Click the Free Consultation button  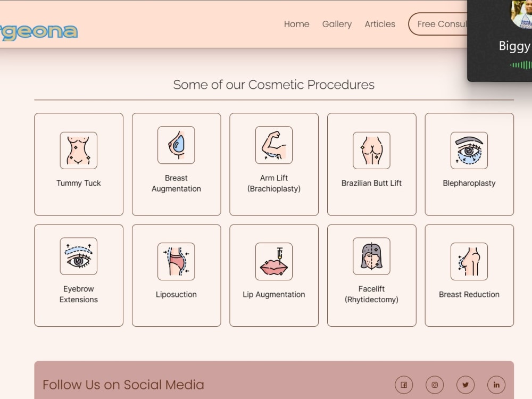tap(438, 24)
